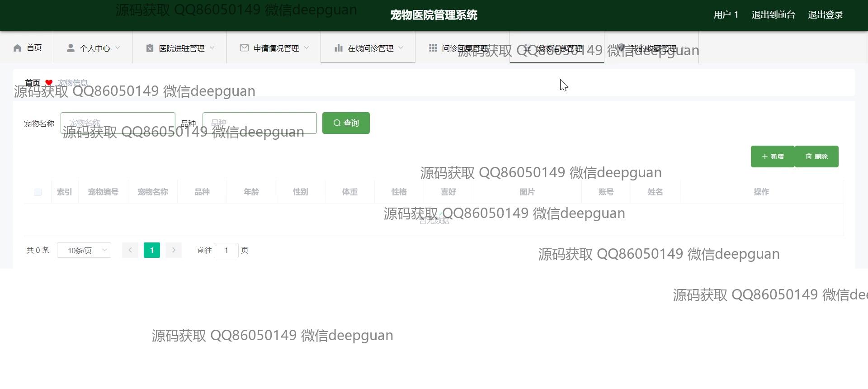Click the bar chart icon beside 在线问诊管理

pyautogui.click(x=338, y=48)
